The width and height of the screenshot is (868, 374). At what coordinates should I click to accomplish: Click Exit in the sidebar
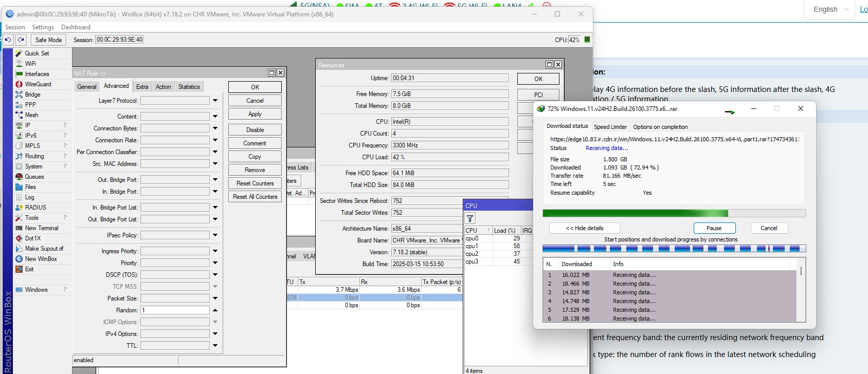pos(29,269)
